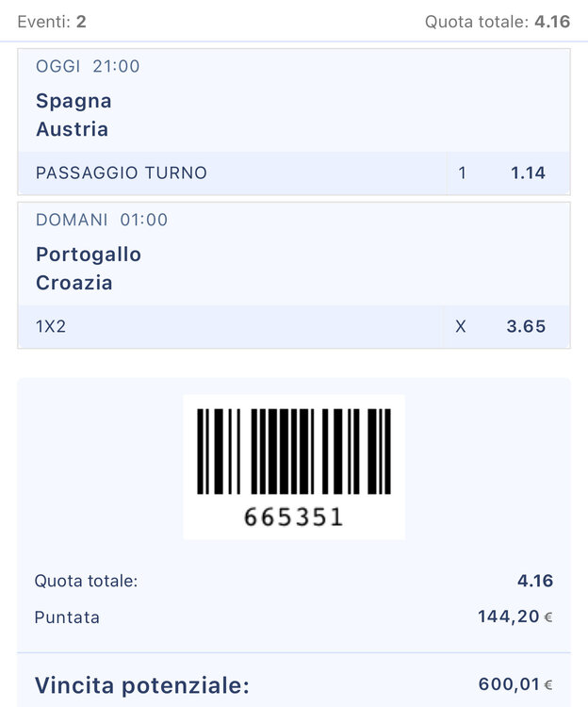Open the Portogallo team name
The width and height of the screenshot is (588, 707).
[x=89, y=255]
